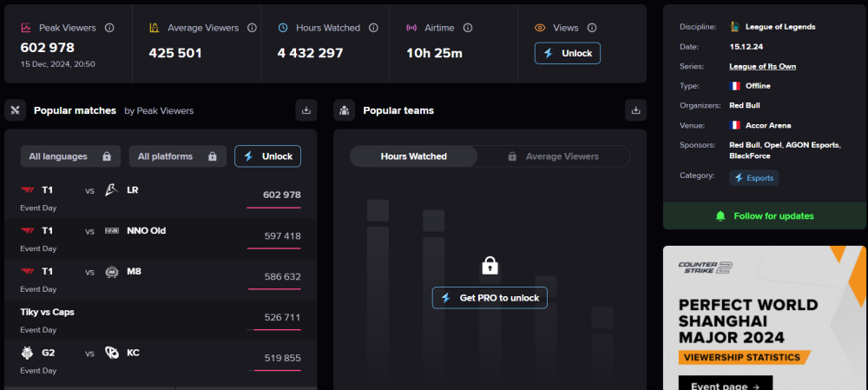
Task: Download the Popular matches data
Action: click(x=306, y=110)
